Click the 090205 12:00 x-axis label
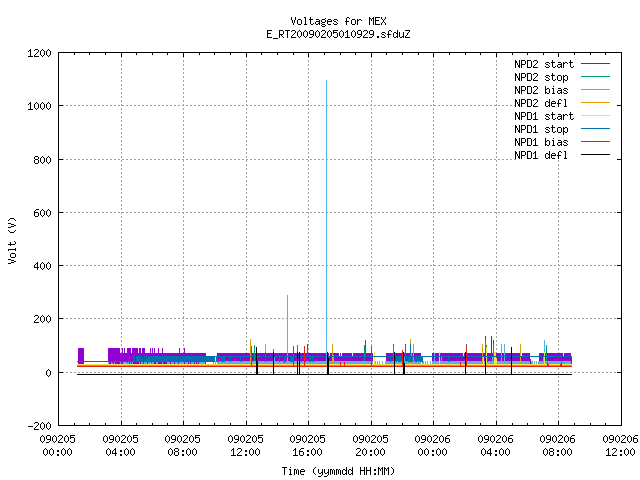Screen dimensions: 640x480 pos(245,446)
